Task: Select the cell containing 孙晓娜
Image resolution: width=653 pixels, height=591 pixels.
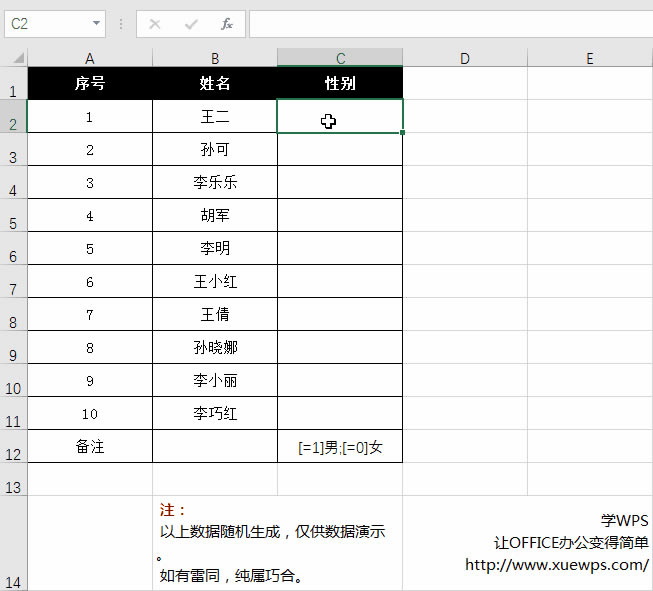Action: 215,348
